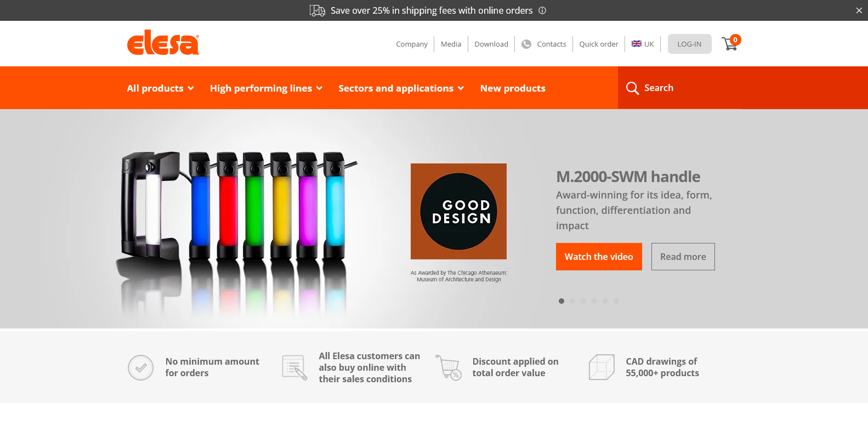868x425 pixels.
Task: Click the search magnifier icon
Action: click(632, 88)
